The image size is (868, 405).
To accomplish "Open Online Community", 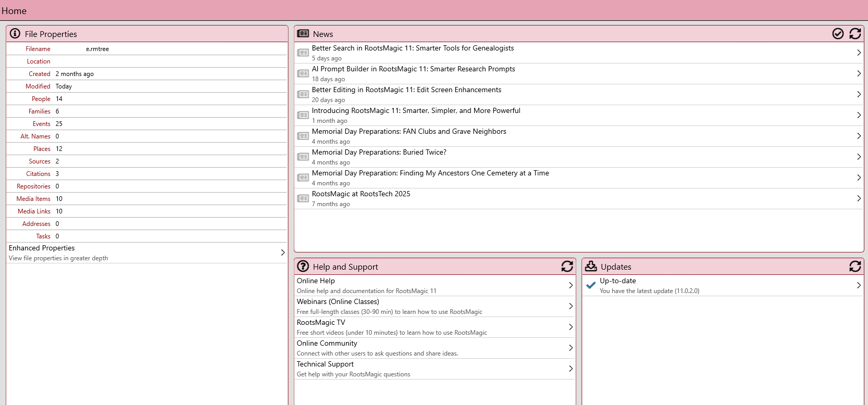I will click(435, 348).
